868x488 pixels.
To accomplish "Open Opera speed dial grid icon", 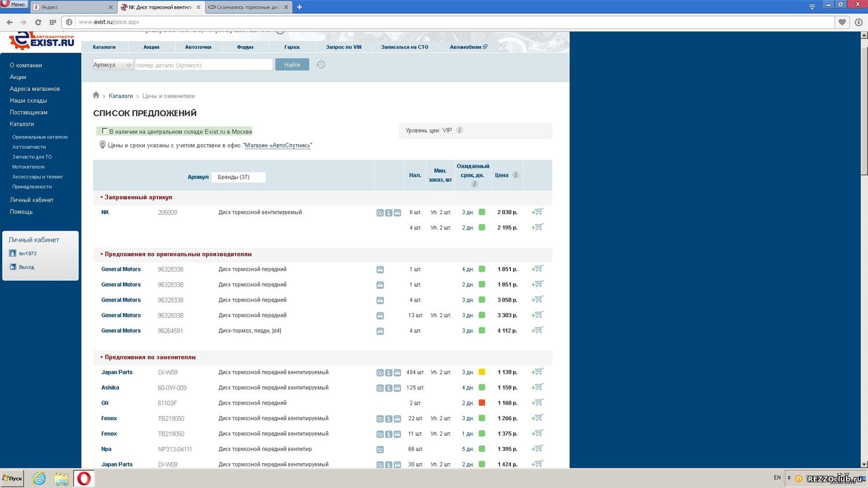I will [x=53, y=22].
